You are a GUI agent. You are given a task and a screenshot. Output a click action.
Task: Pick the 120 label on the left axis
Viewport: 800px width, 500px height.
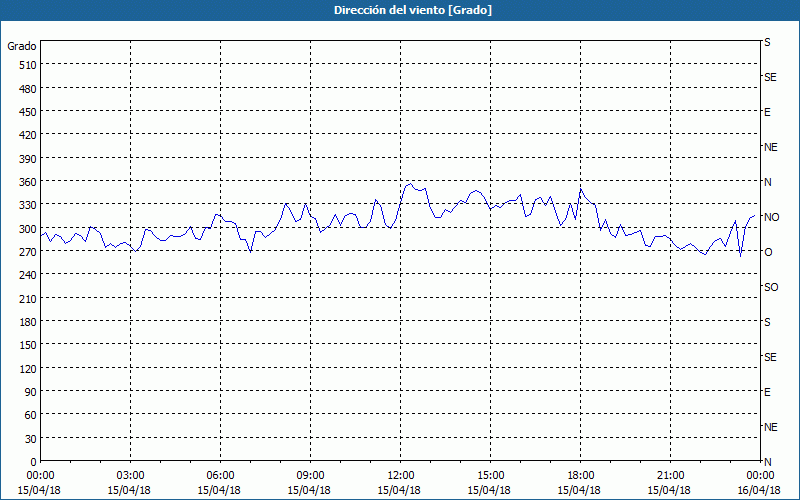tap(28, 368)
